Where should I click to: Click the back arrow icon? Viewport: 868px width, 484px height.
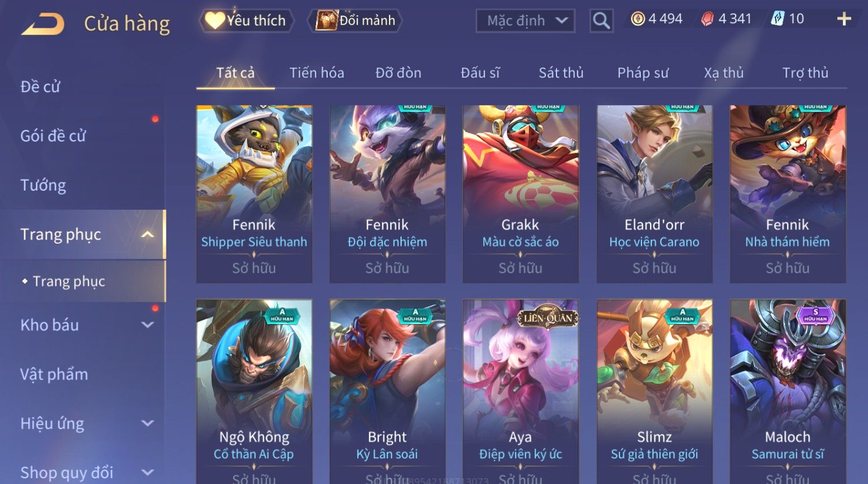pos(43,24)
